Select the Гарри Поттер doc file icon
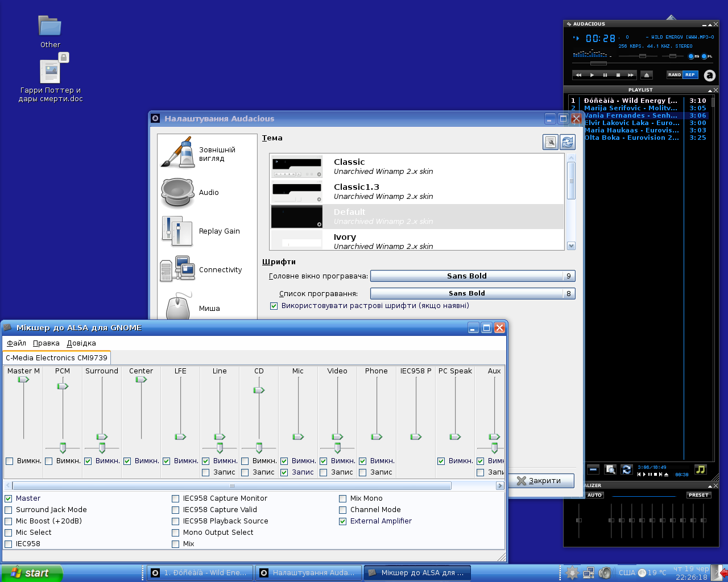Screen dimensions: 728x582 coord(51,72)
